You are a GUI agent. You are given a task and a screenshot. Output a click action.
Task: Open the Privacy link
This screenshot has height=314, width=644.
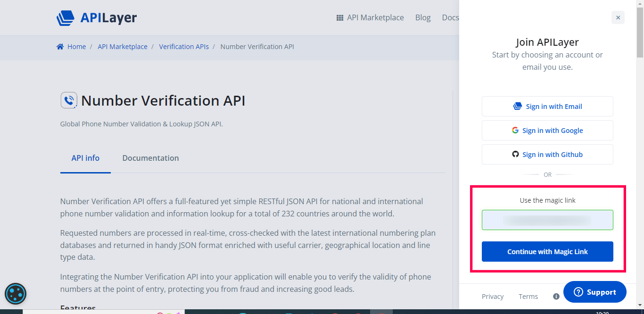pyautogui.click(x=493, y=297)
